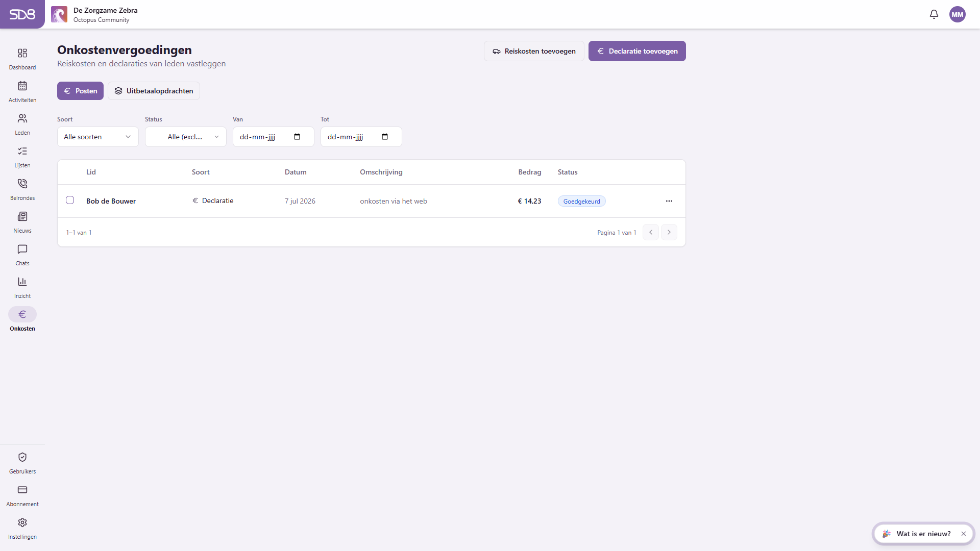Open Nieuws newspaper icon
The image size is (980, 551).
(22, 216)
